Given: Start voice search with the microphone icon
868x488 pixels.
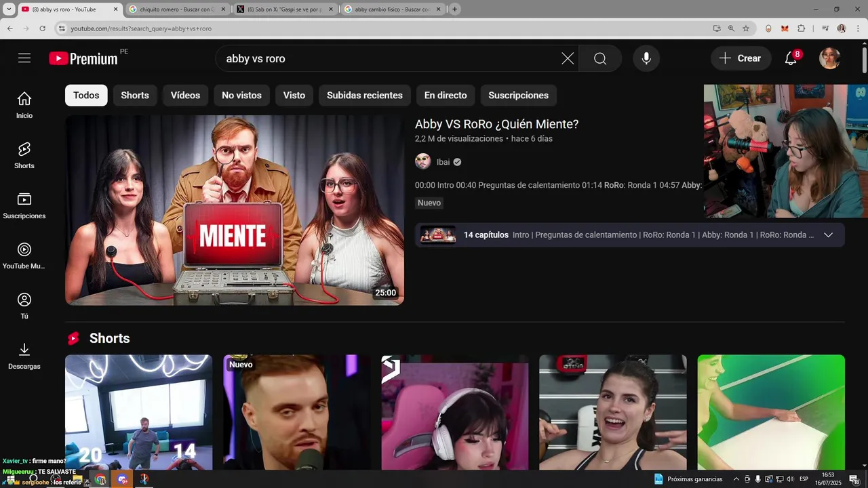Looking at the screenshot, I should [x=646, y=58].
